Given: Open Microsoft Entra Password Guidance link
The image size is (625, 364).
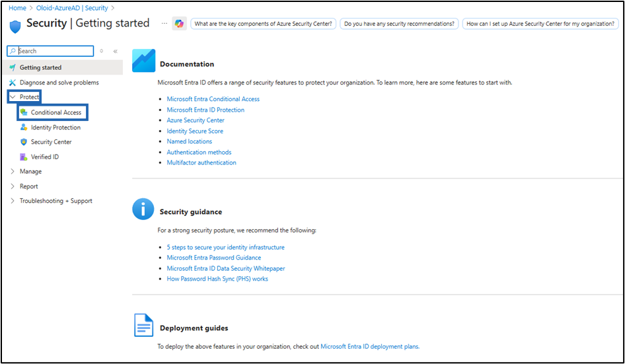Looking at the screenshot, I should point(214,258).
